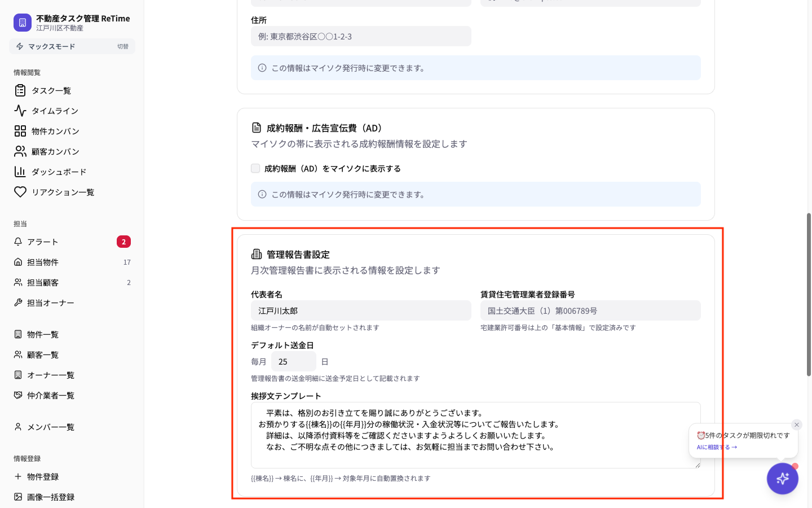Click the 物件一覧 building icon
This screenshot has width=812, height=508.
pos(18,334)
